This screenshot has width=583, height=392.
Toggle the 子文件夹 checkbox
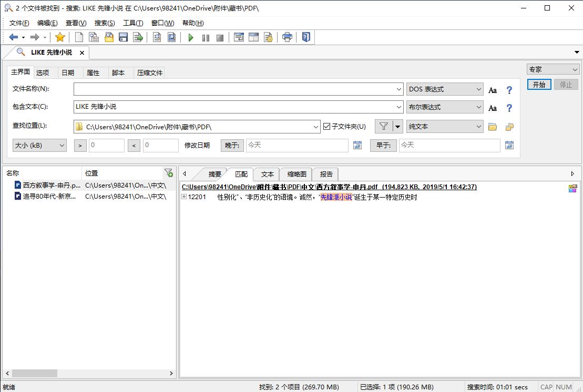327,127
